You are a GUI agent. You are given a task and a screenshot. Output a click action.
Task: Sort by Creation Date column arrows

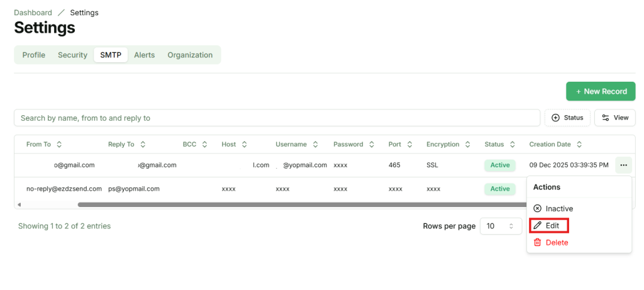(x=579, y=145)
